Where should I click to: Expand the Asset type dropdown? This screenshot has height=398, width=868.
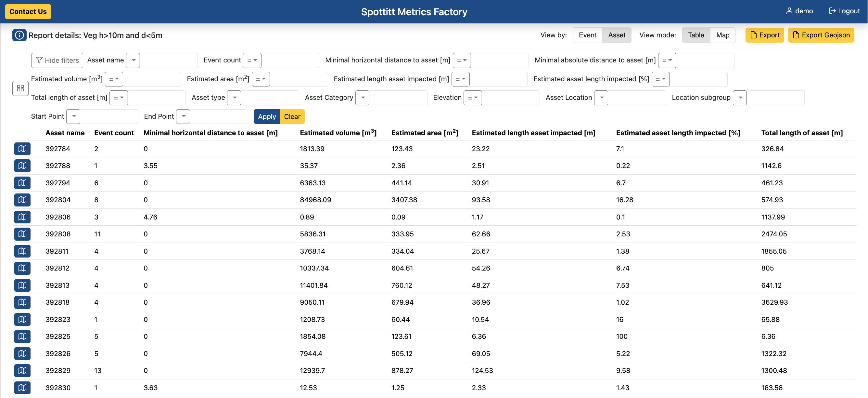tap(234, 98)
